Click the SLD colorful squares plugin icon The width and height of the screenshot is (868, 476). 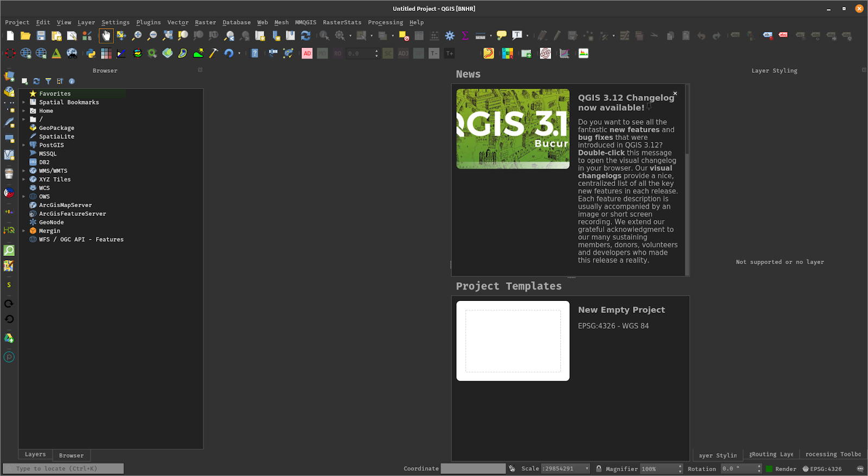click(x=507, y=53)
